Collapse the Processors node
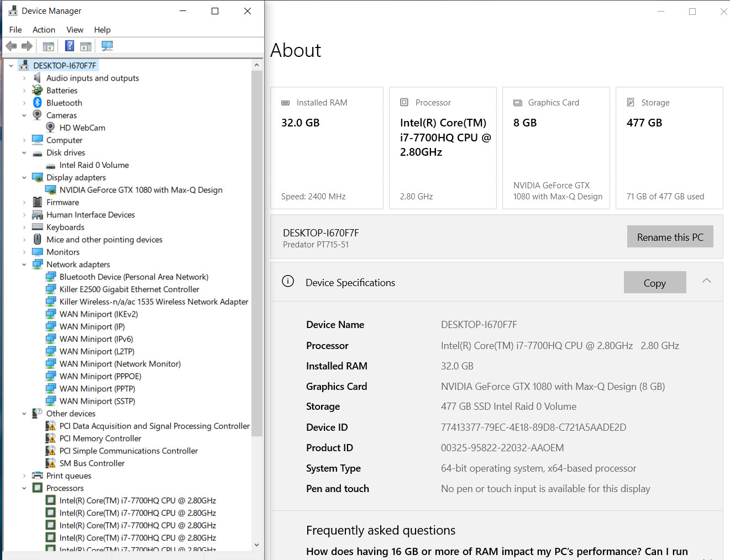730x560 pixels. click(x=24, y=488)
